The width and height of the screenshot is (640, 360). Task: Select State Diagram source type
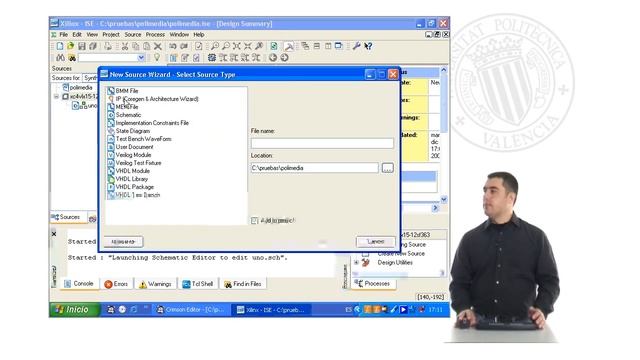(133, 131)
